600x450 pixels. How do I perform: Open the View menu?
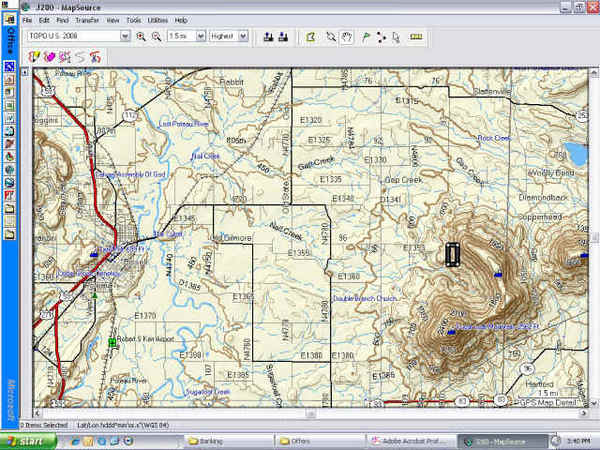point(113,20)
